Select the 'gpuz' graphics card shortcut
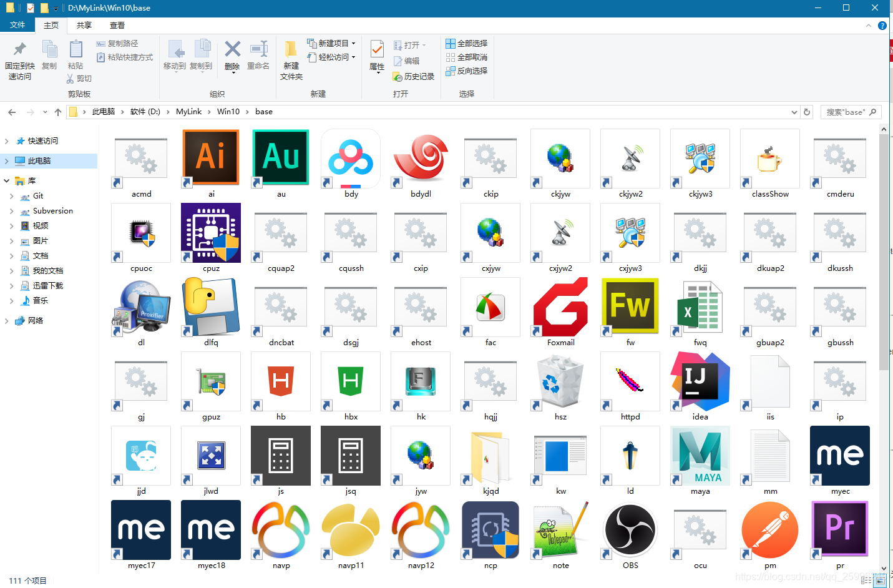Viewport: 893px width, 588px height. pos(211,381)
